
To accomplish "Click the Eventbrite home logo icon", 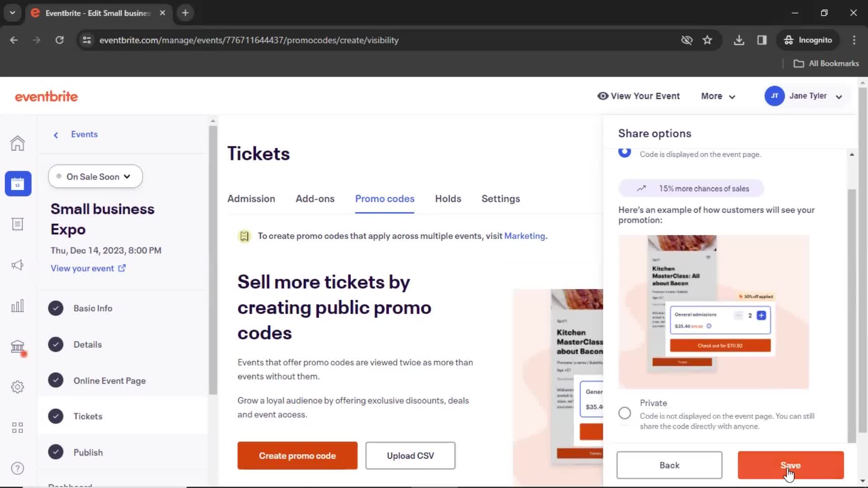I will pyautogui.click(x=46, y=96).
